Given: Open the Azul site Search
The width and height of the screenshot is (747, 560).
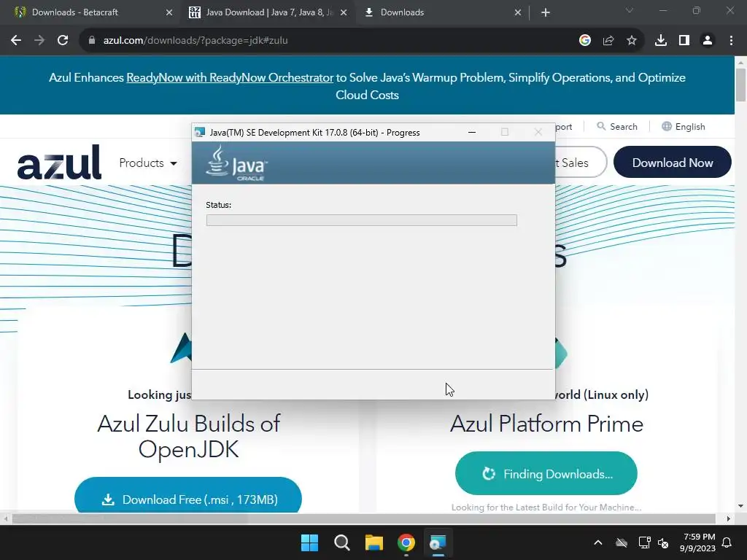Looking at the screenshot, I should click(617, 127).
